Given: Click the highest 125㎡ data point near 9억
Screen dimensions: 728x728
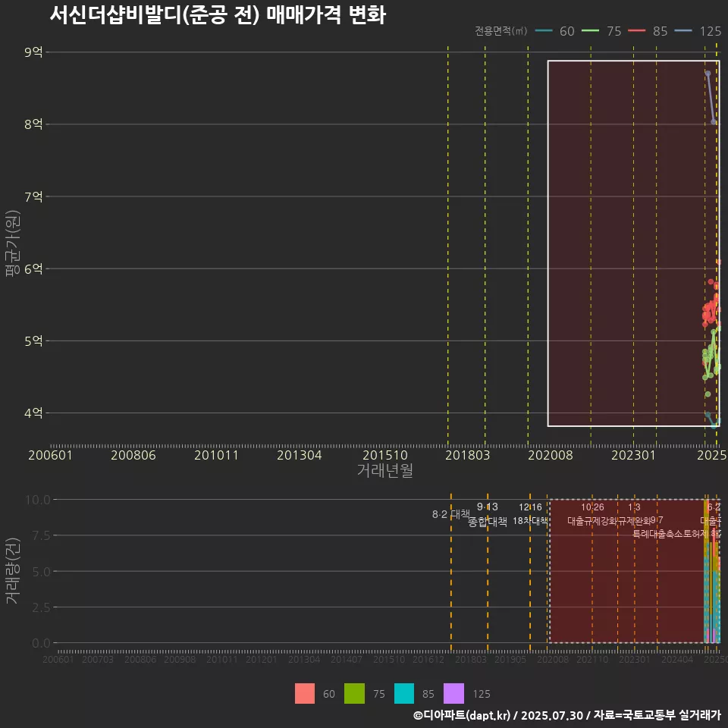Looking at the screenshot, I should pos(708,74).
